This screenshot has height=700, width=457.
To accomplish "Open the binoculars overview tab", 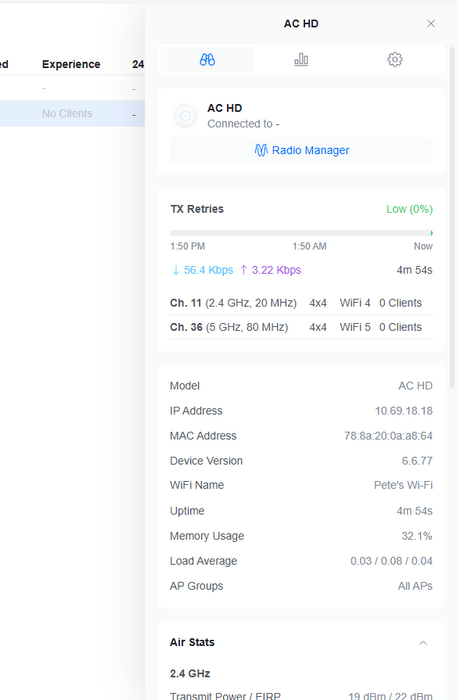I will coord(207,59).
